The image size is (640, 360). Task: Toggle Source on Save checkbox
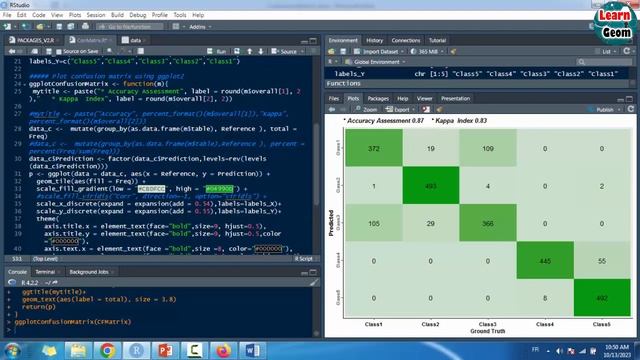(x=59, y=51)
